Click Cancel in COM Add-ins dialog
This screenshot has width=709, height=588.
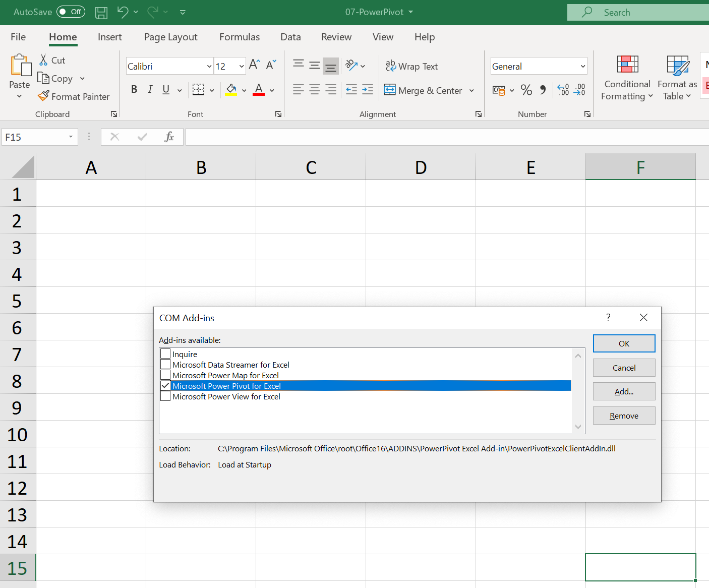point(624,368)
